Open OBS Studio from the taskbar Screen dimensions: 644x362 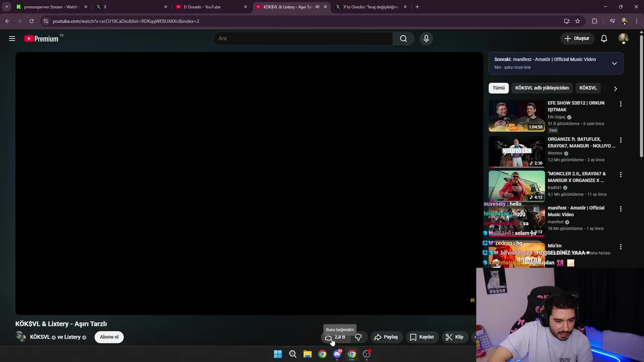367,354
